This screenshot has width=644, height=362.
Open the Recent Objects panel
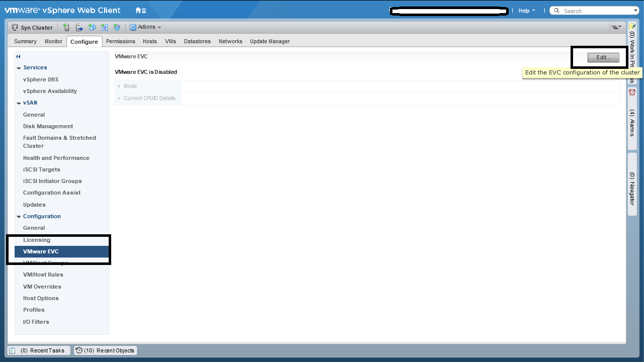(105, 350)
